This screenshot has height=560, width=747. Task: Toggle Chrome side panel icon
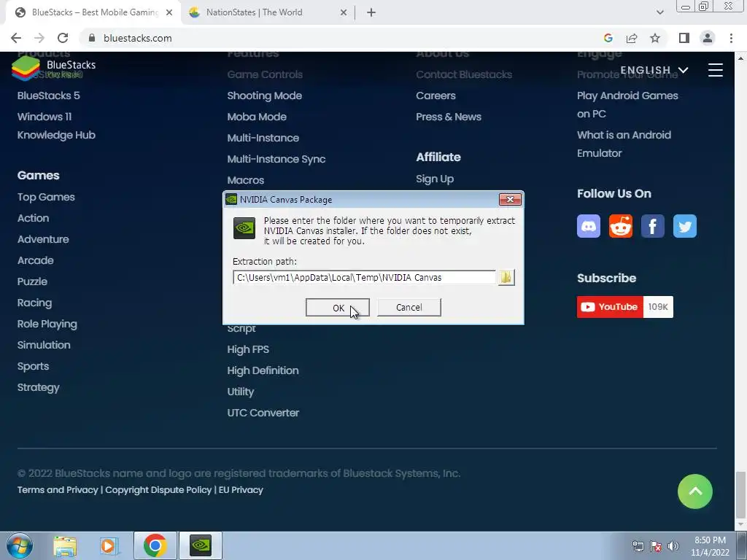(684, 38)
